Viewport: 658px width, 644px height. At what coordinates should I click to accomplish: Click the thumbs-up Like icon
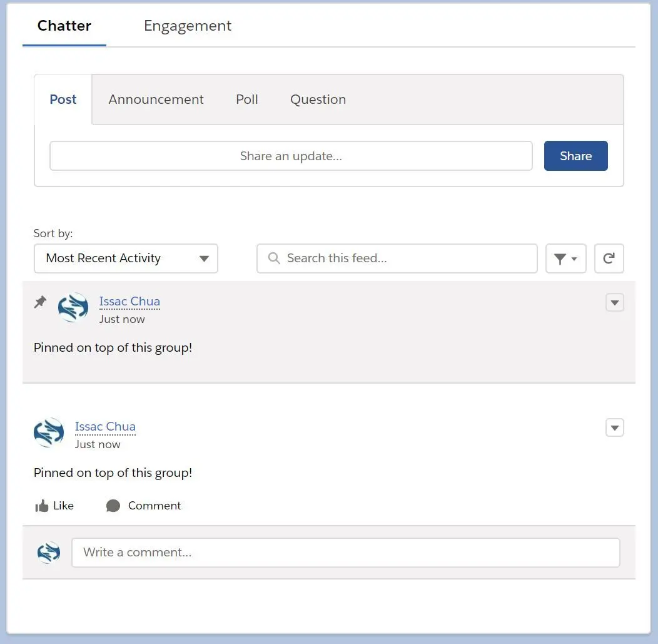click(41, 506)
